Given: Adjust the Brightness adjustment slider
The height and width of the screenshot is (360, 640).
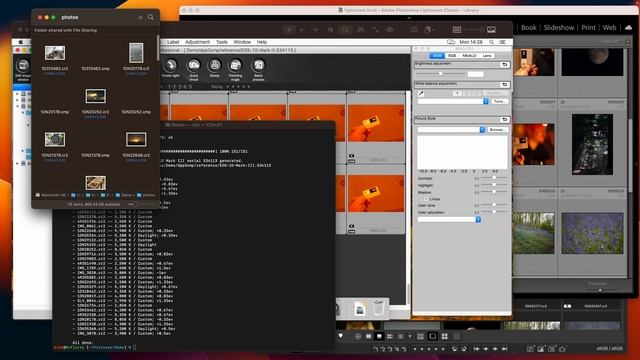Looking at the screenshot, I should point(440,73).
